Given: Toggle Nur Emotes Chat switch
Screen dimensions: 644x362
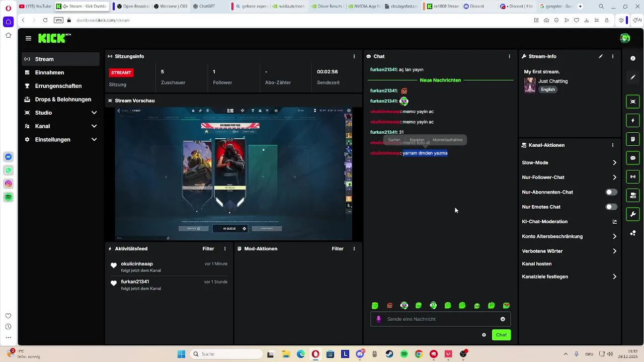Looking at the screenshot, I should pyautogui.click(x=611, y=207).
